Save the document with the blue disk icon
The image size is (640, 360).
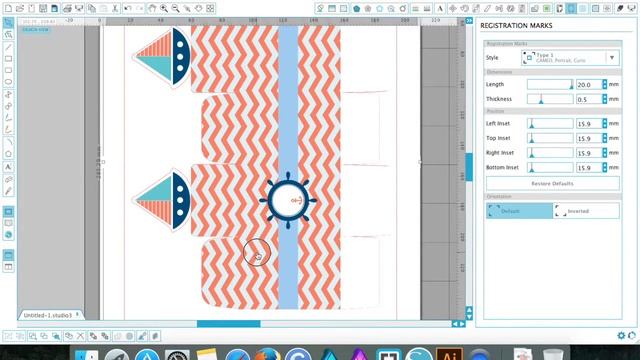[x=54, y=8]
